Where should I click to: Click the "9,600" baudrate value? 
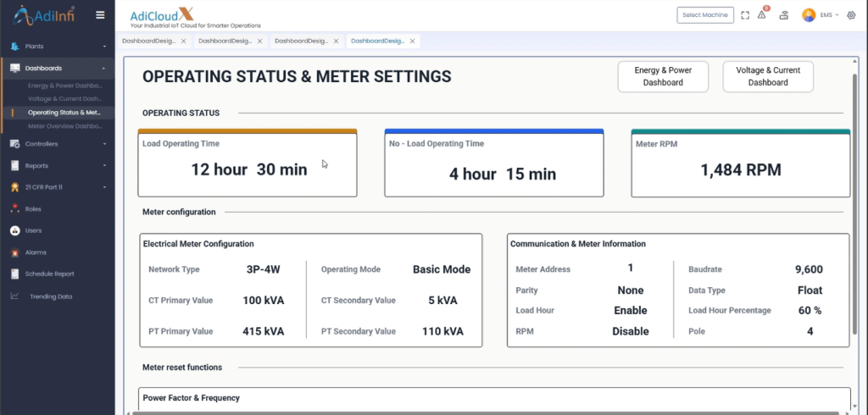(809, 270)
